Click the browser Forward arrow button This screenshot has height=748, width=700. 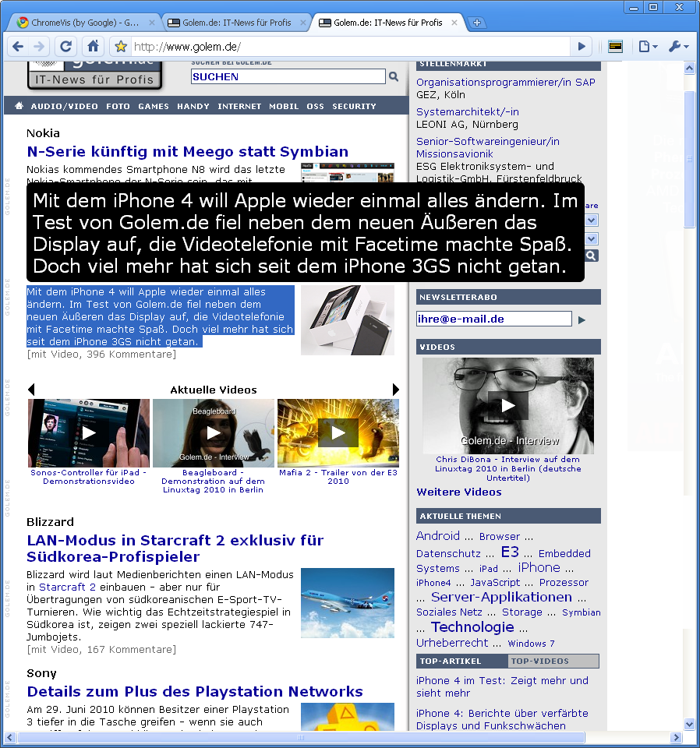point(39,47)
